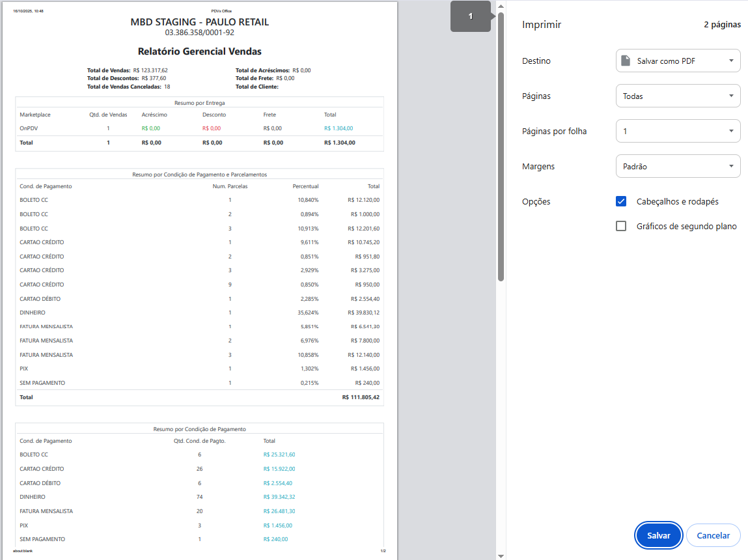Click the 'R$ 111.805,42' total in preview
The width and height of the screenshot is (748, 560).
pyautogui.click(x=360, y=397)
